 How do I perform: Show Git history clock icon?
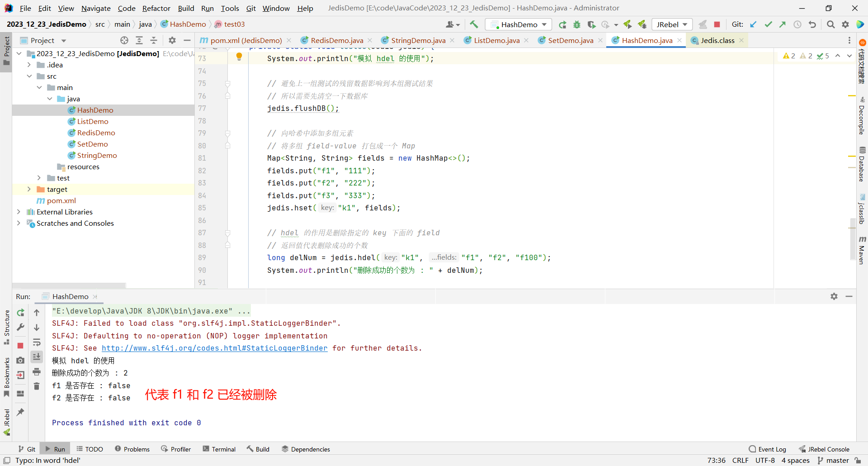point(797,24)
